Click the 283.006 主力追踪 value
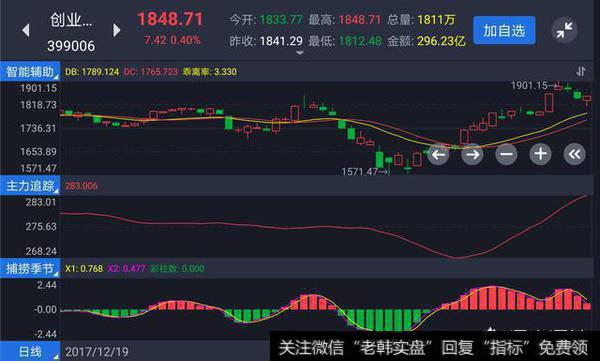The image size is (600, 361). pos(81,186)
